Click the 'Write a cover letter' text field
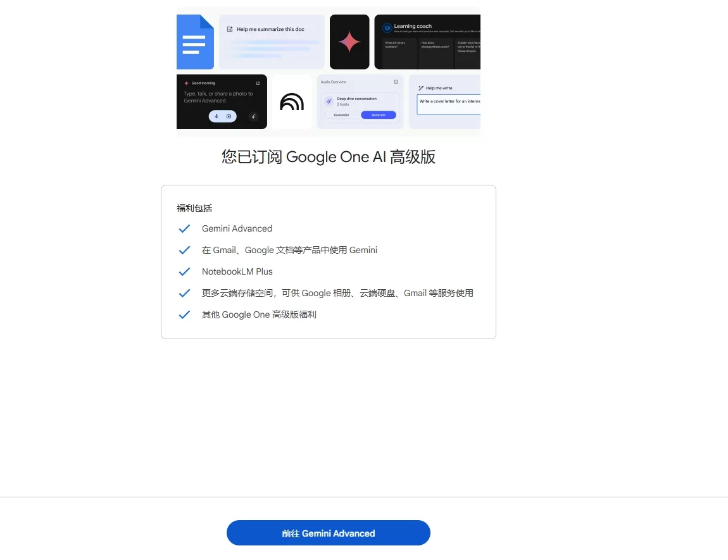This screenshot has width=728, height=560. pos(448,104)
